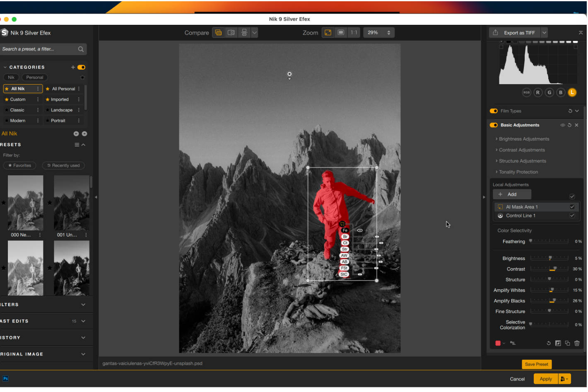Viewport: 588px width, 392px height.
Task: Reset the Film Types filter
Action: (x=571, y=111)
